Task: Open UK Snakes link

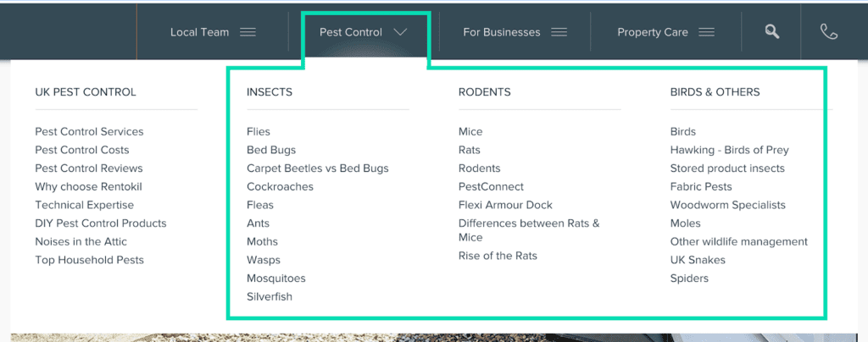Action: [x=698, y=260]
